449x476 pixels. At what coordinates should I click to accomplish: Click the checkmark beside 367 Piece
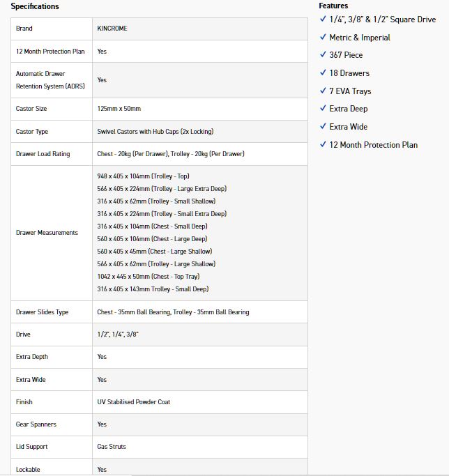(x=323, y=55)
